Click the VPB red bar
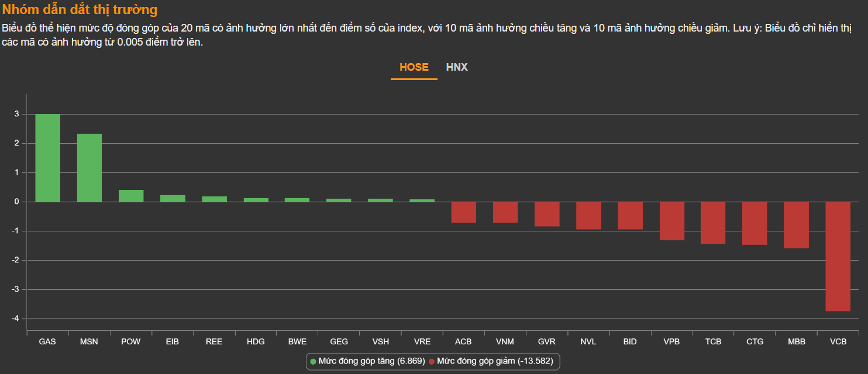Screen dimensions: 868x374 click(x=671, y=221)
